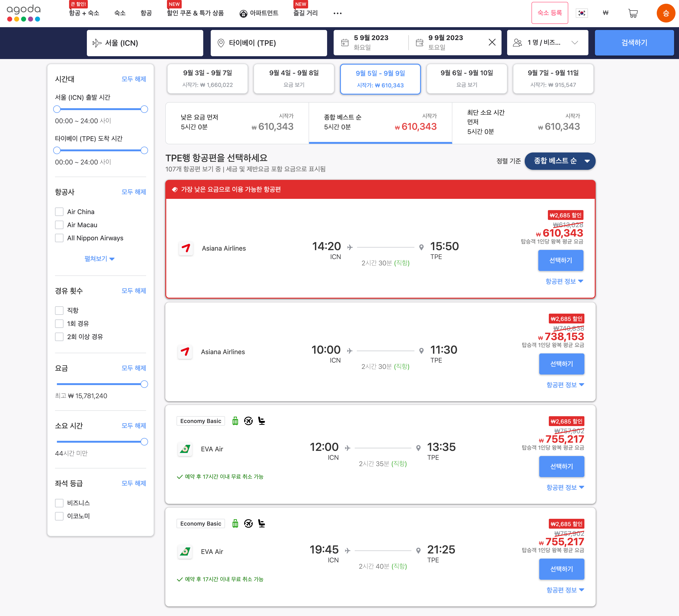Click baggage icon on 12:00 EVA flight

click(x=235, y=421)
